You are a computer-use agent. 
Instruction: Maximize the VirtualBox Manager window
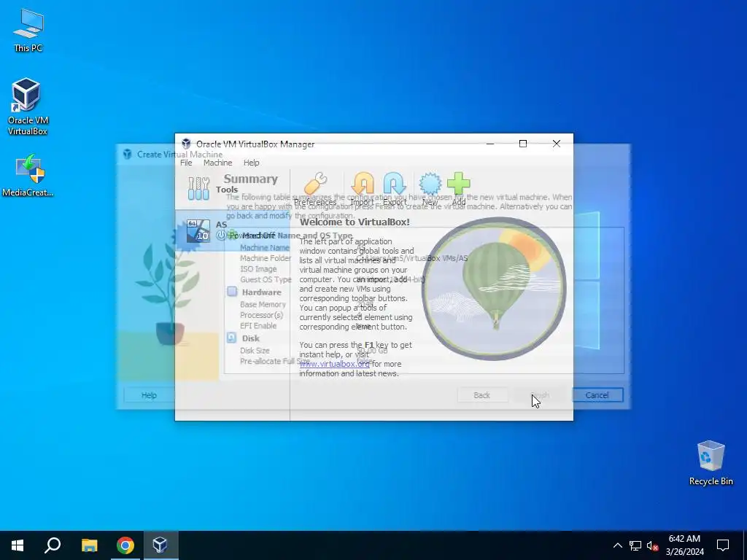[523, 144]
